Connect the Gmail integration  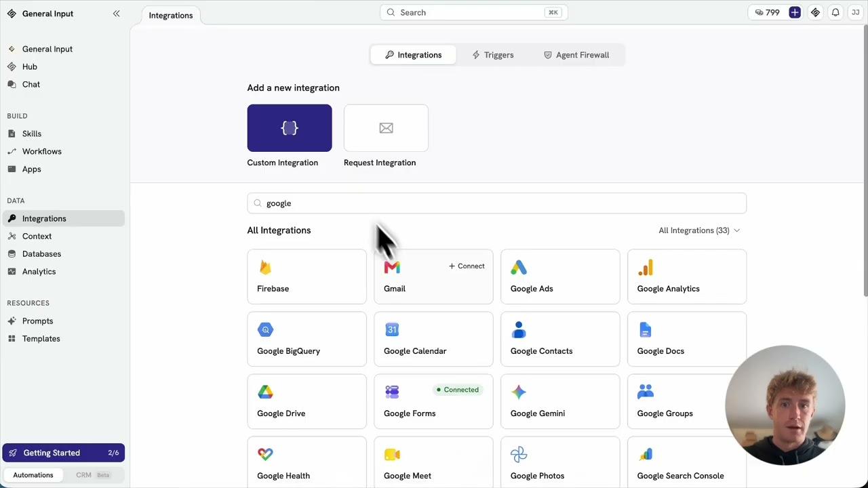[467, 266]
